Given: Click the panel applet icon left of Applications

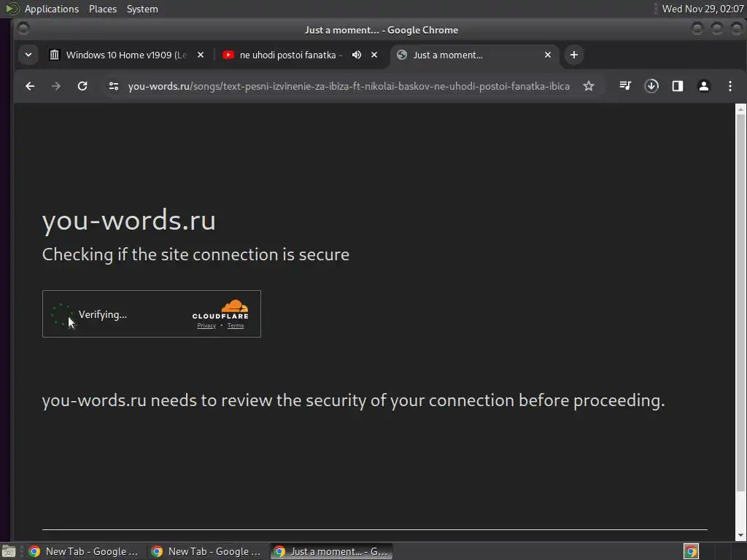Looking at the screenshot, I should click(x=12, y=9).
